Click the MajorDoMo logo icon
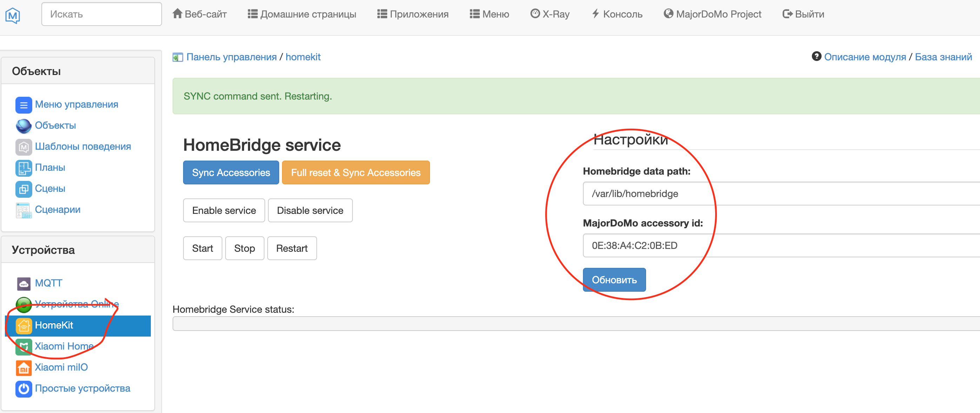 pyautogui.click(x=13, y=15)
